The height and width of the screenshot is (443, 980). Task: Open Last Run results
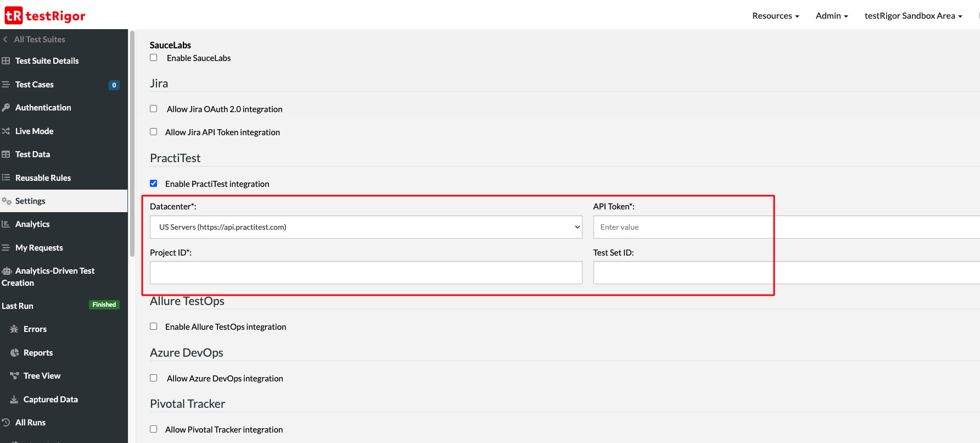click(x=18, y=306)
